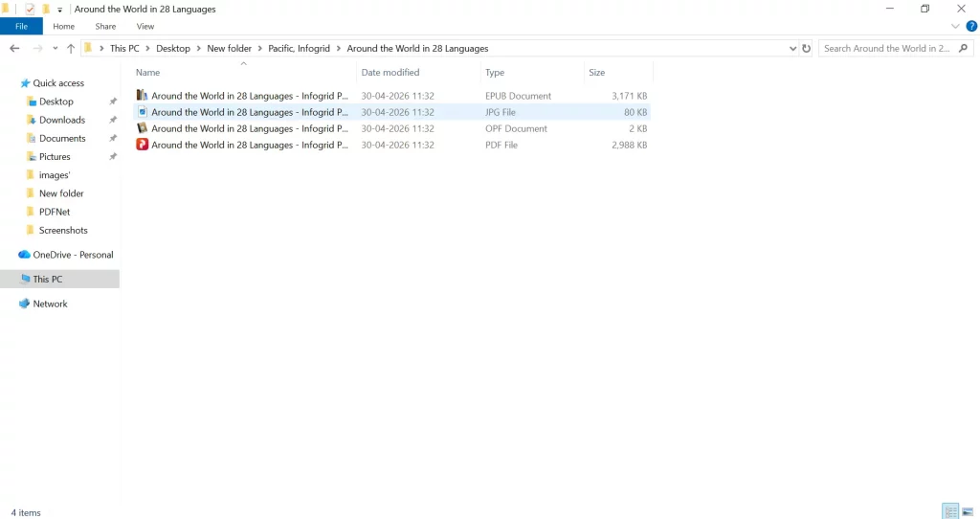Screen dimensions: 980x519
Task: Click the PDF File type cell
Action: click(x=501, y=145)
